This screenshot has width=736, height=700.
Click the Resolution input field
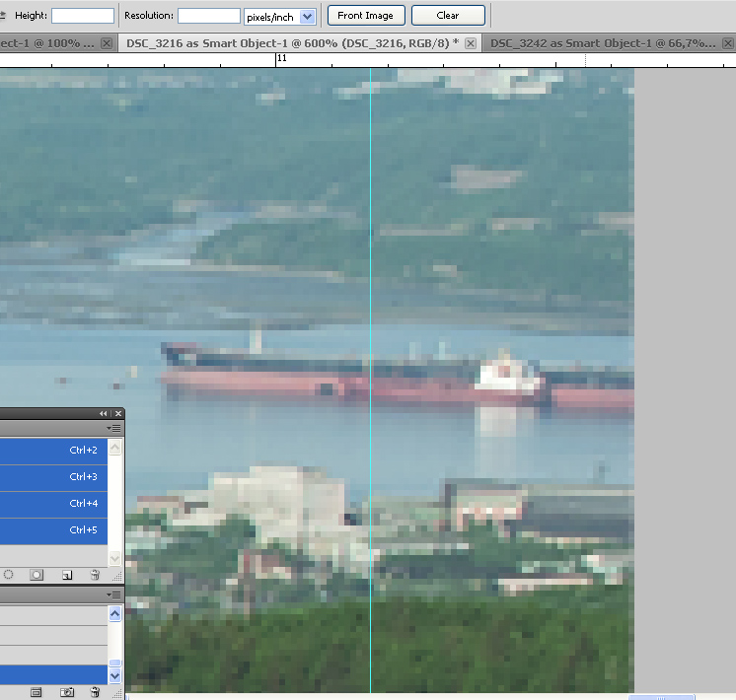[x=208, y=16]
